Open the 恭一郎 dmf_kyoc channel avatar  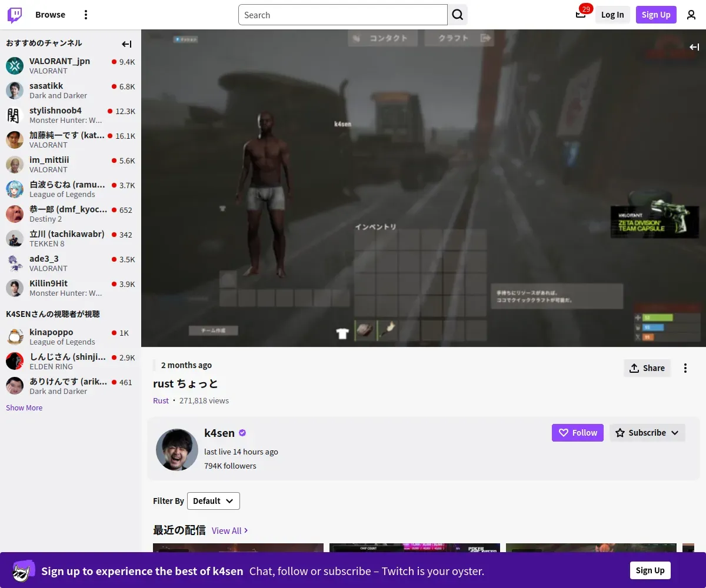coord(15,214)
